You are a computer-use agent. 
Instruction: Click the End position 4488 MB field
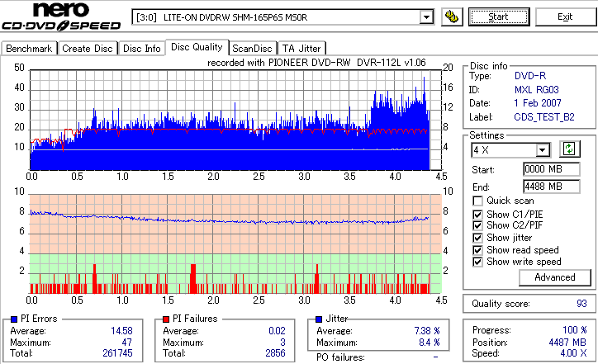[x=552, y=187]
